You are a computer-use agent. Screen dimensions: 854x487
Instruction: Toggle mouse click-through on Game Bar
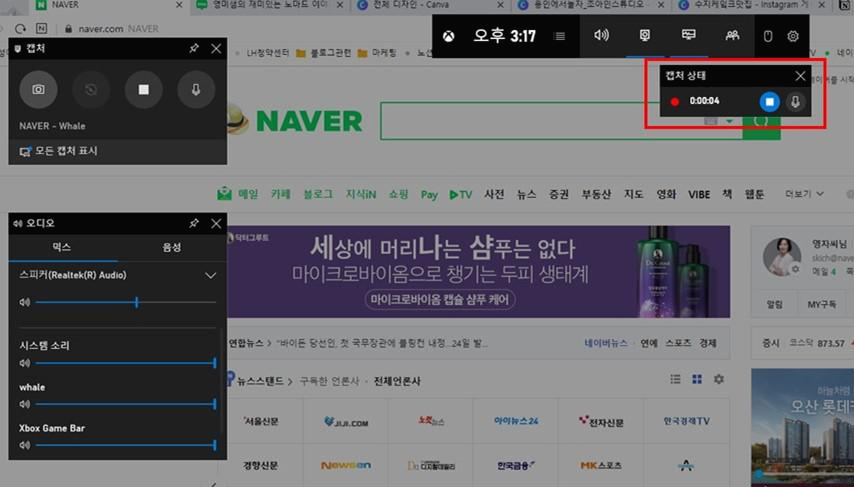point(768,36)
